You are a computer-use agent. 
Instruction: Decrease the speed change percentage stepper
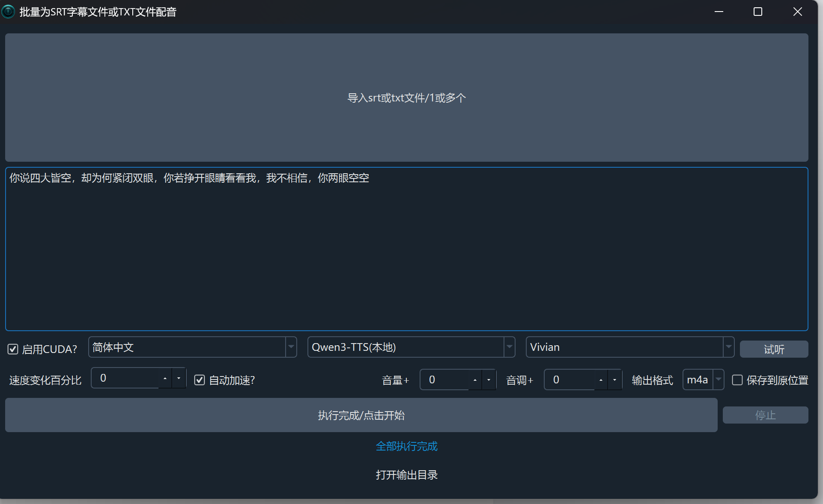point(179,378)
